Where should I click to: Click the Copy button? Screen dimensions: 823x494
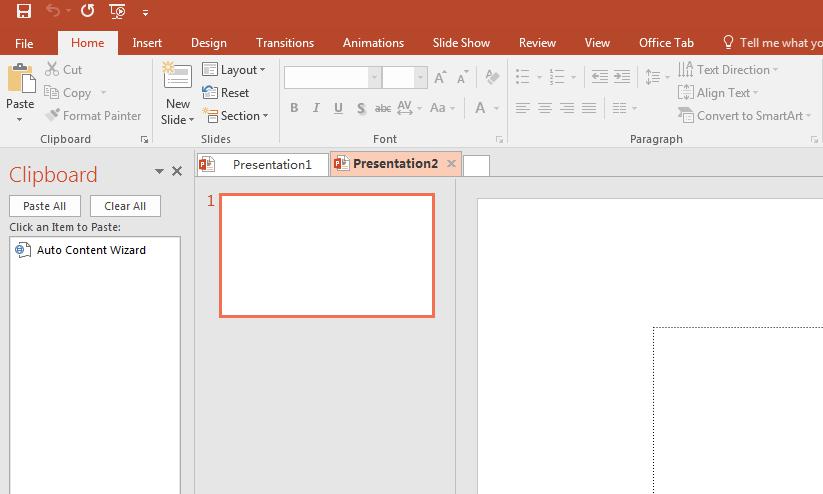tap(68, 93)
